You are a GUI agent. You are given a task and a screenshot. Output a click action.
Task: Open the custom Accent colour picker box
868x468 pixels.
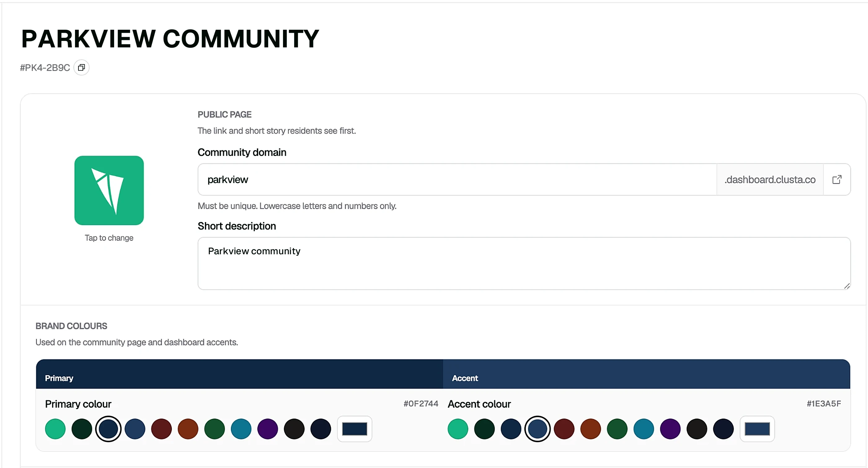tap(757, 429)
